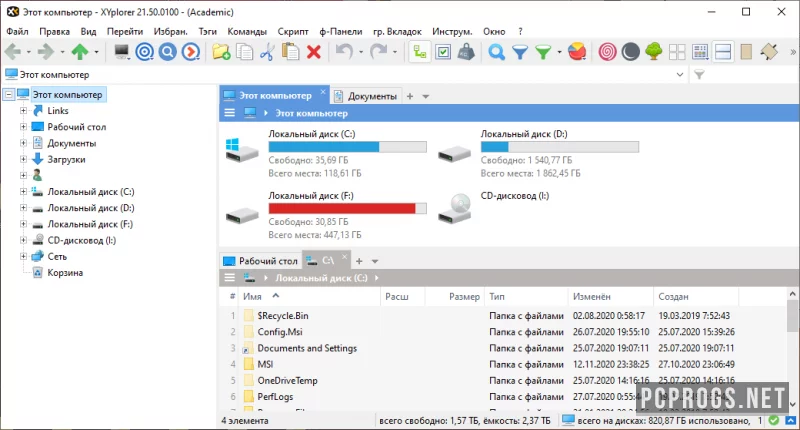The image size is (800, 430).
Task: Open dropdown arrow next to Undo button
Action: point(361,52)
